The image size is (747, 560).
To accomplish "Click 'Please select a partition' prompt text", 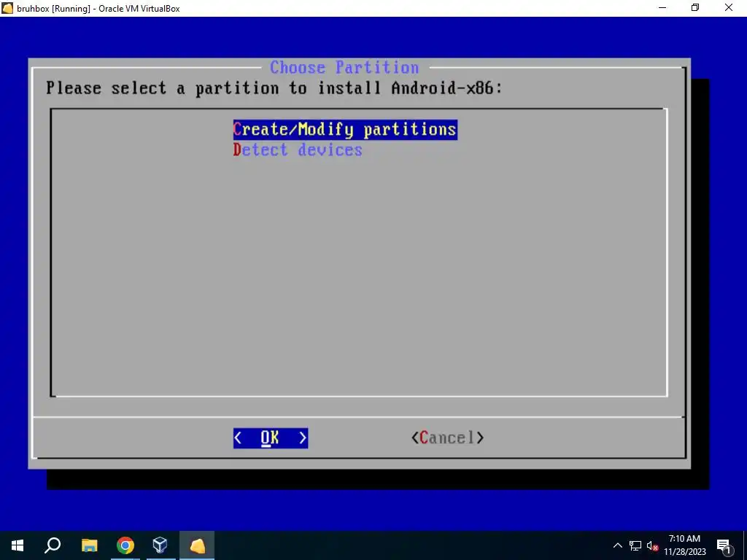I will pyautogui.click(x=274, y=88).
